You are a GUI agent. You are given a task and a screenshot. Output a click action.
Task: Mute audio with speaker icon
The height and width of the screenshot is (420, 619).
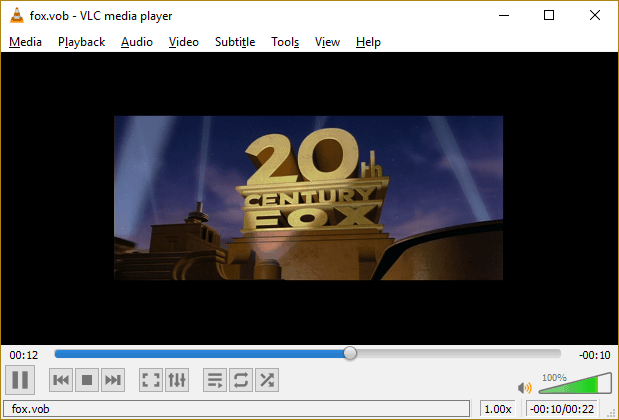tap(525, 388)
